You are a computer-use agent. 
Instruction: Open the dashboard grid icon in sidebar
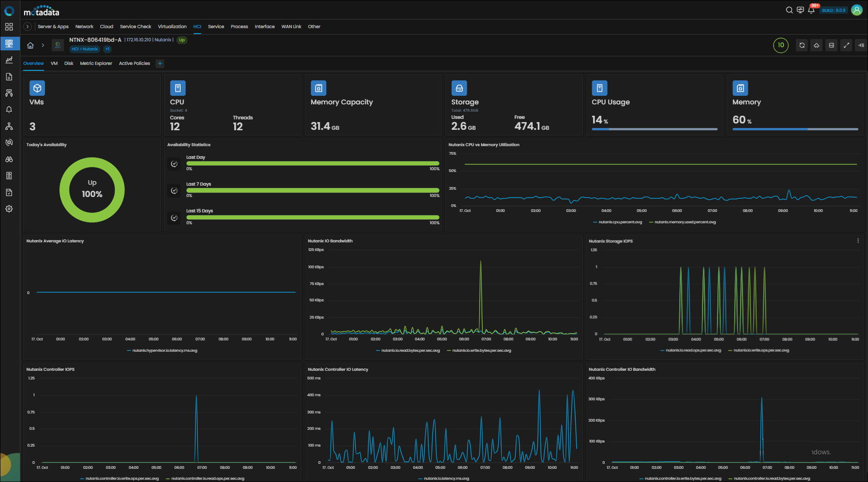9,27
